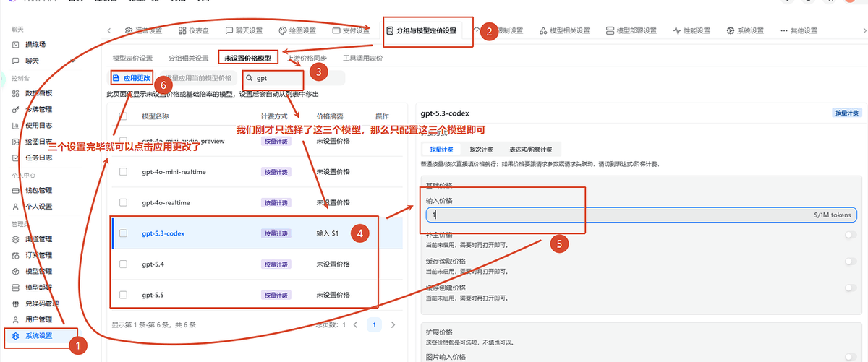The image size is (868, 362).
Task: Switch to 模型定价设置 sub-tab
Action: click(x=133, y=58)
